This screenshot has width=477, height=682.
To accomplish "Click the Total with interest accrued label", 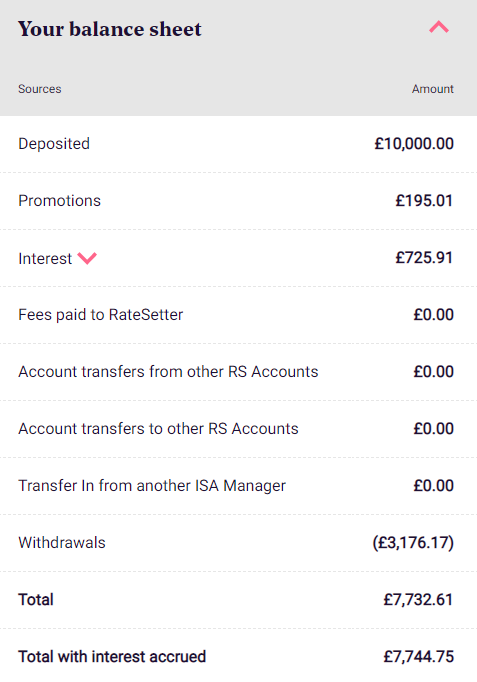I will 112,657.
